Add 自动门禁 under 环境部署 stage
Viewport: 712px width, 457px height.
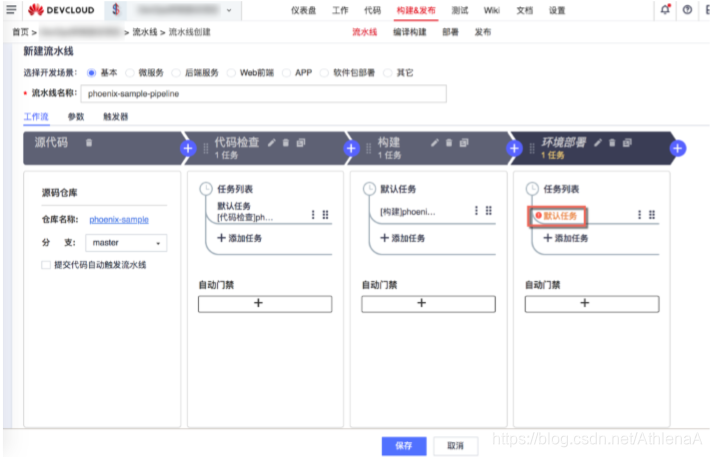coord(592,303)
